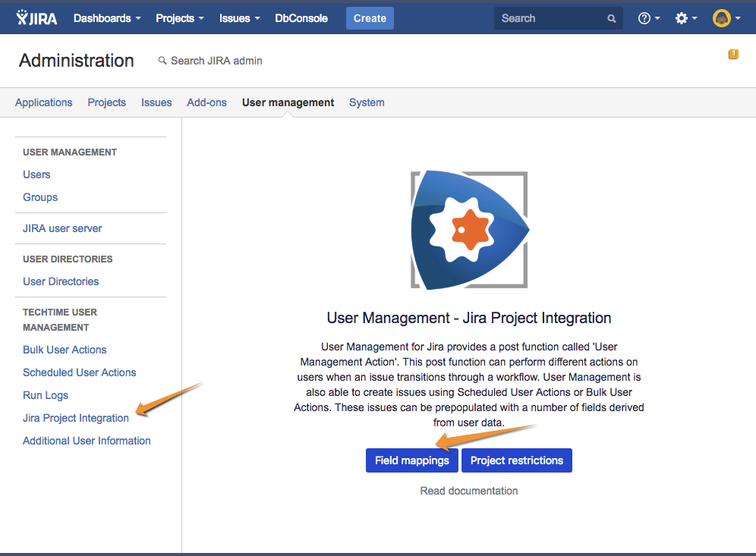
Task: Open the help question-mark icon menu
Action: pyautogui.click(x=648, y=18)
